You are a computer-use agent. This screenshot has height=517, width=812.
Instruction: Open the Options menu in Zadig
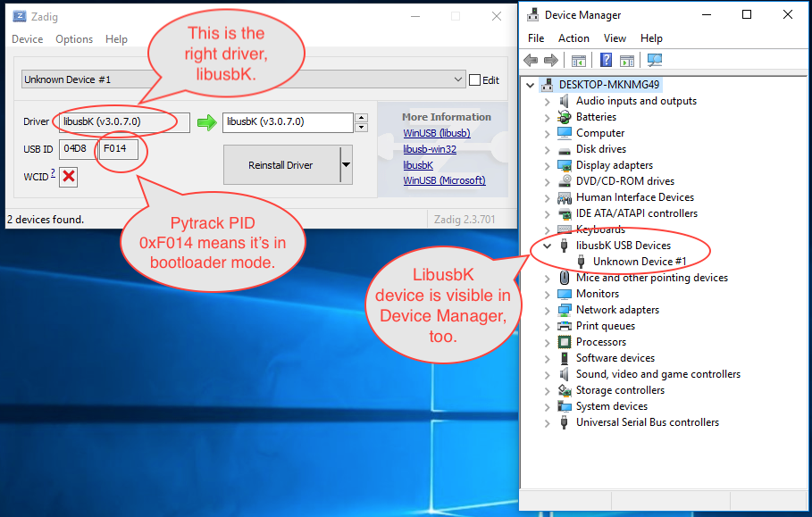(74, 39)
